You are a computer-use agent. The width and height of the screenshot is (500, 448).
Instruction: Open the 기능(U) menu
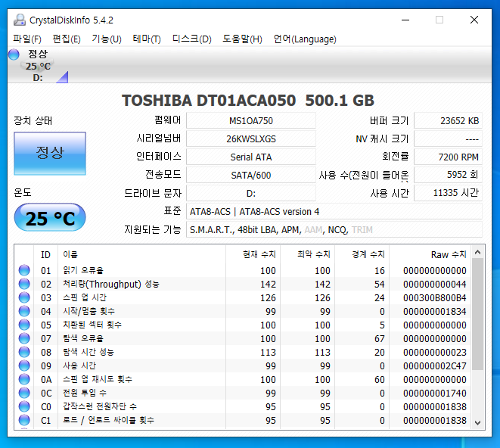click(107, 39)
